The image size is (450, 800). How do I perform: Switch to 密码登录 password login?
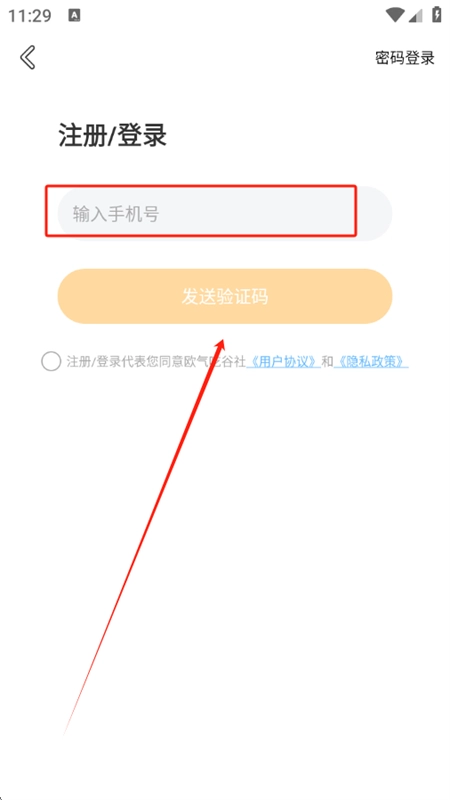[405, 58]
